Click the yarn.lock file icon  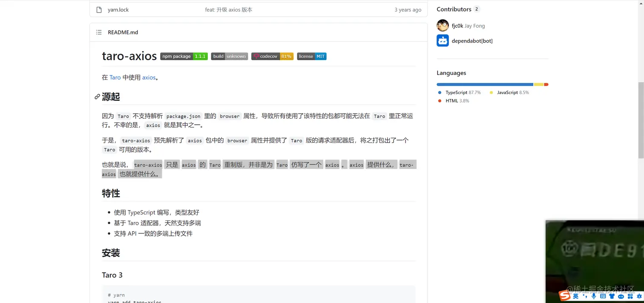point(99,10)
